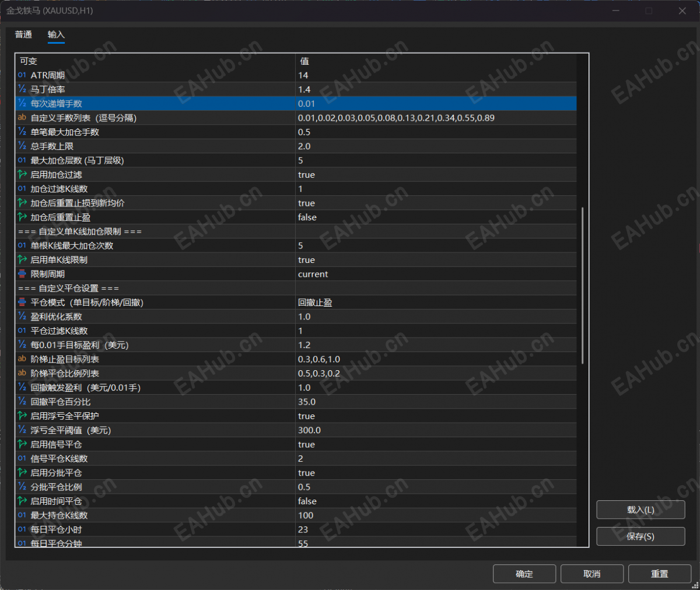Click the double icon beside 每0.01手目标盈利

(22, 345)
